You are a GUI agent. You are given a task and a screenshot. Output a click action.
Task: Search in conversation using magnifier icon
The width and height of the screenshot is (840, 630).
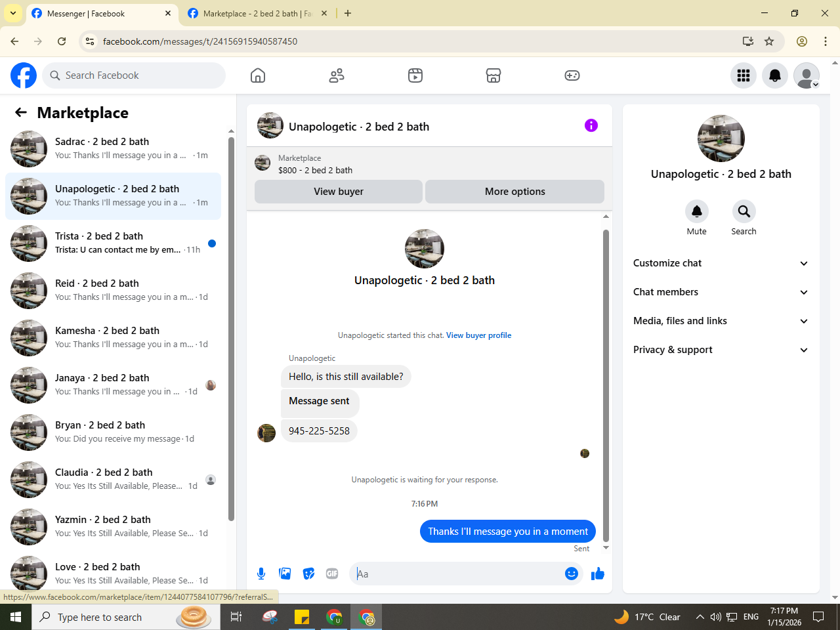(x=744, y=211)
